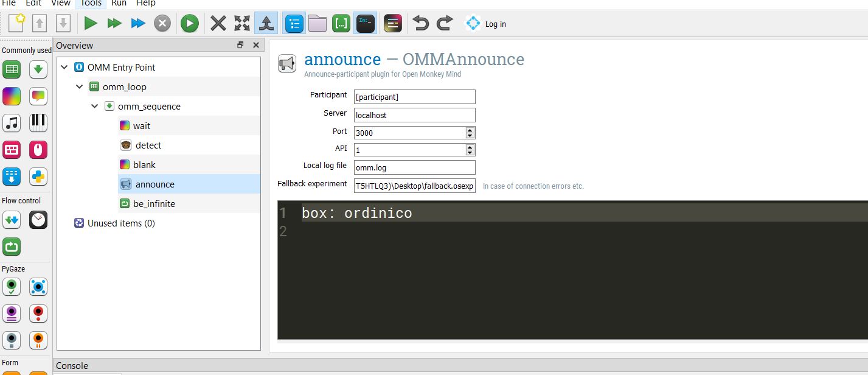Open the Tools menu
The width and height of the screenshot is (868, 375).
(90, 4)
